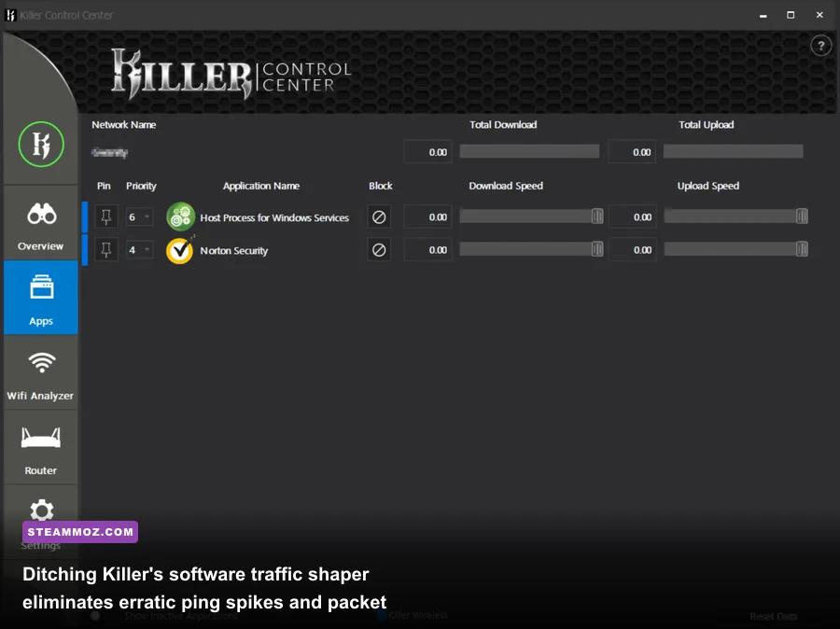Click the Pin column header
Image resolution: width=840 pixels, height=629 pixels.
pos(104,186)
